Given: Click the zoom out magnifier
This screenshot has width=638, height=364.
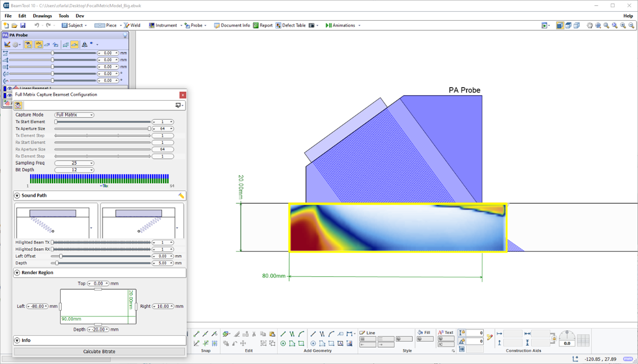Looking at the screenshot, I should coord(631,26).
